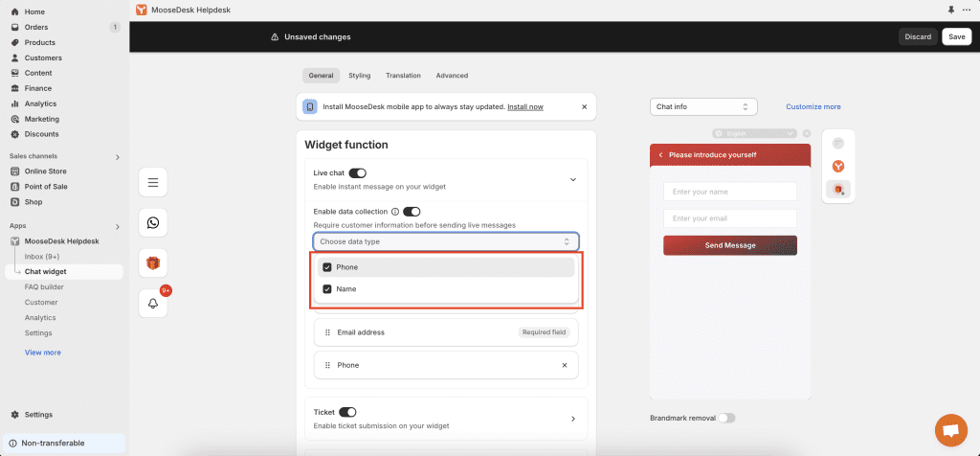Toggle the Live chat switch
This screenshot has height=456, width=980.
point(358,172)
